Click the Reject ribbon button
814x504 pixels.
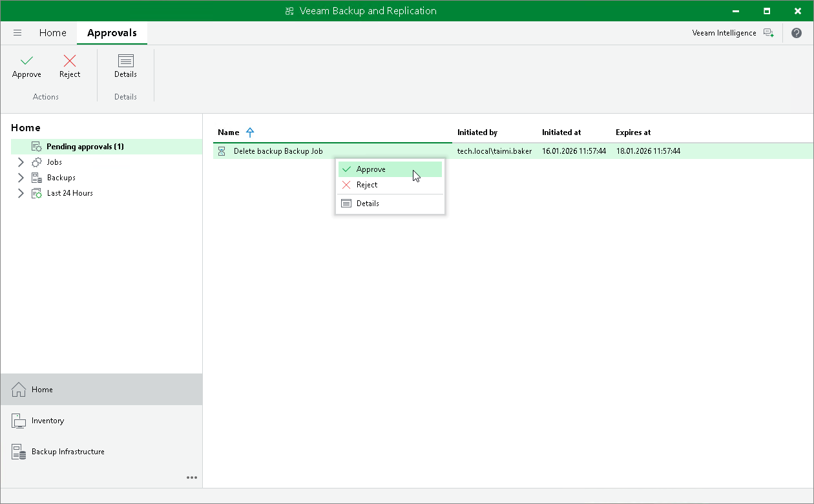pyautogui.click(x=70, y=67)
